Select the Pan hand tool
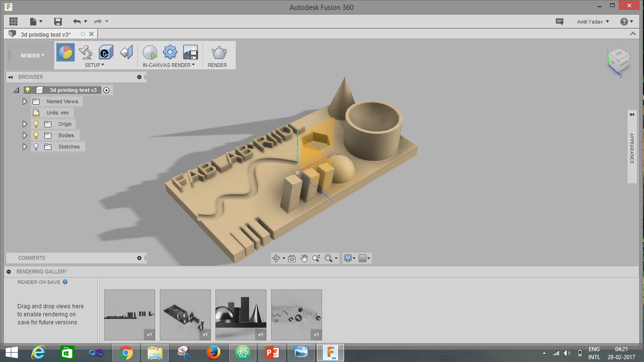Image resolution: width=644 pixels, height=362 pixels. click(x=304, y=258)
